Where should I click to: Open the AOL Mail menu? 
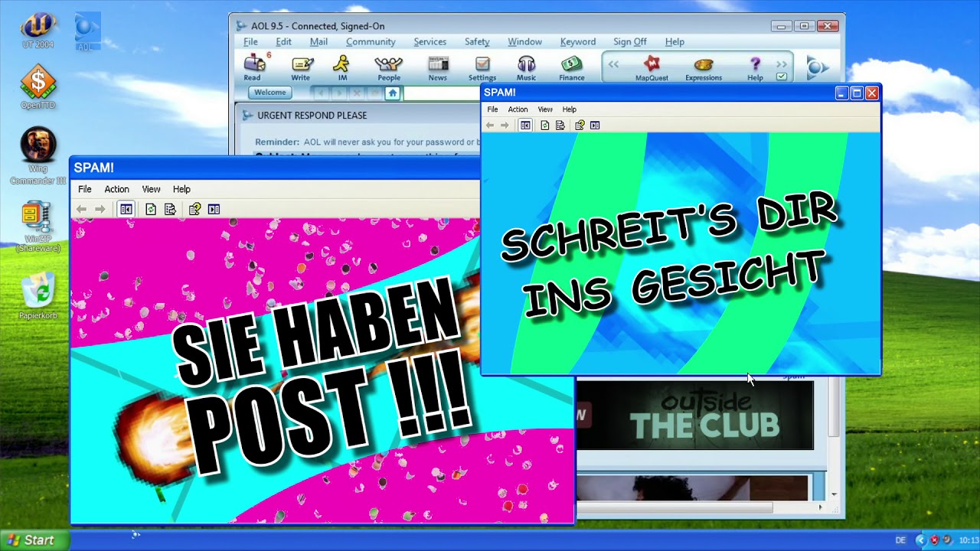coord(318,42)
